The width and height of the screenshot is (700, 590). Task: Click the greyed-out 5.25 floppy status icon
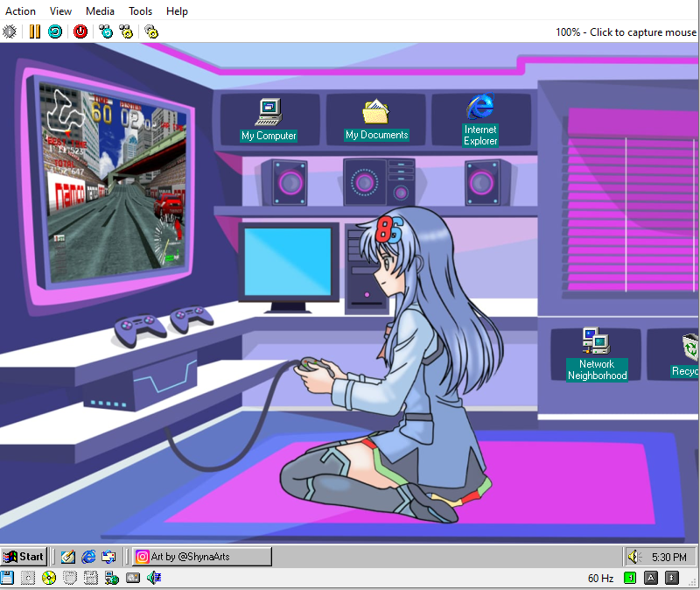(28, 578)
